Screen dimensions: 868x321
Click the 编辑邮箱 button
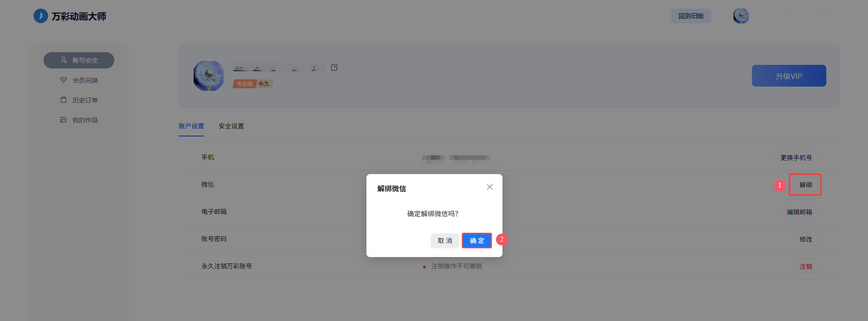click(799, 212)
